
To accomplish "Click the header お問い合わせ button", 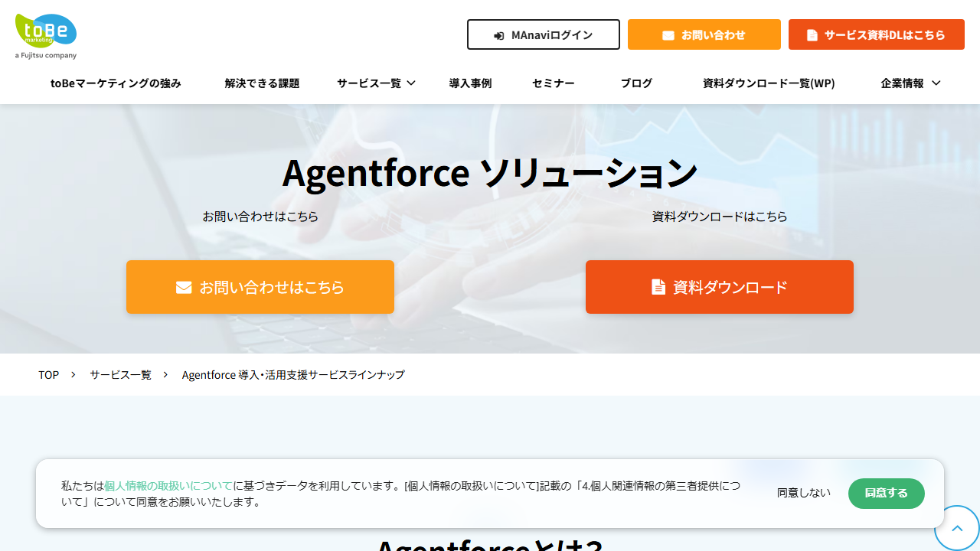I will tap(704, 34).
